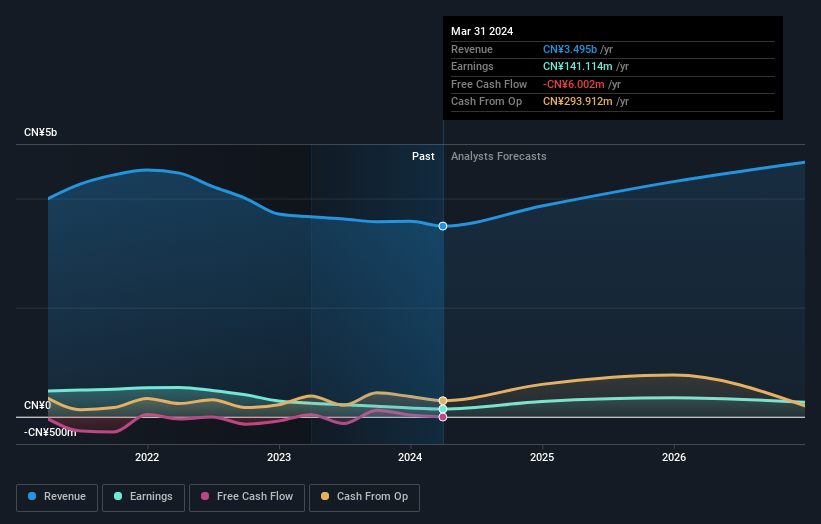Click the 2025 x-axis label
The height and width of the screenshot is (524, 821).
pyautogui.click(x=542, y=457)
